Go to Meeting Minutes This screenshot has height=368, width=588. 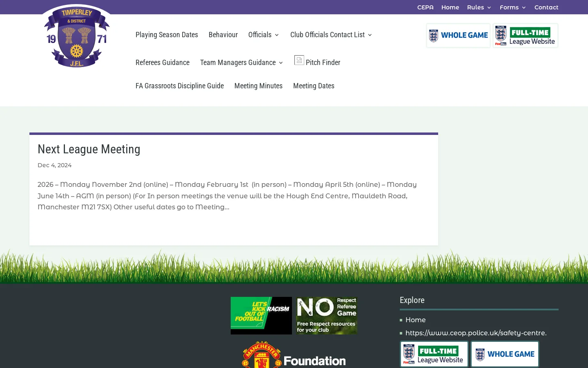(x=258, y=86)
